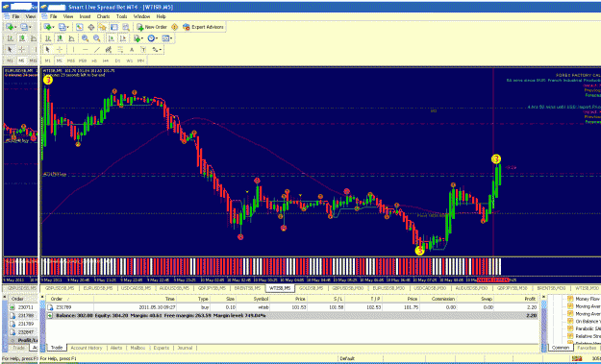This screenshot has height=364, width=601.
Task: Toggle the Market Watch panel icon
Action: (80, 27)
